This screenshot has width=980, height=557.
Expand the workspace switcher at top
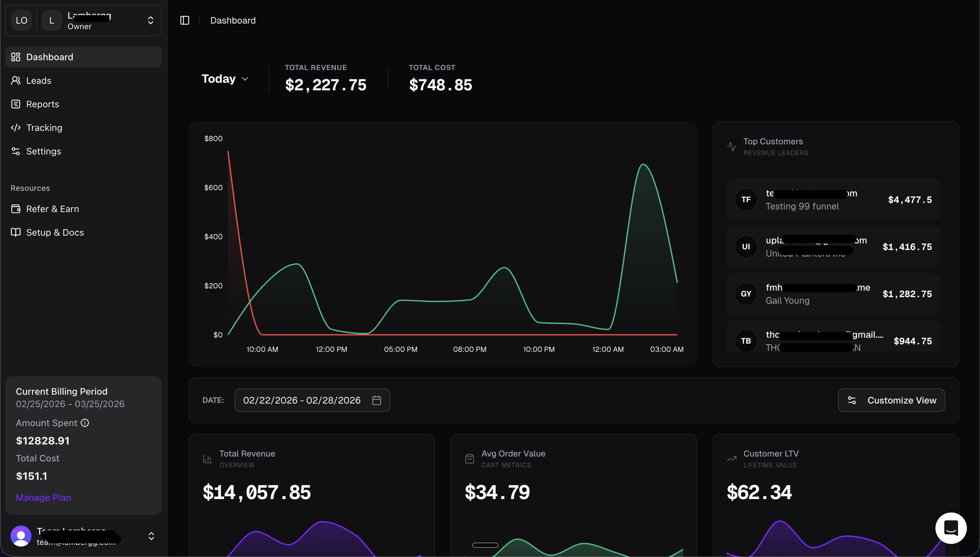pyautogui.click(x=150, y=20)
